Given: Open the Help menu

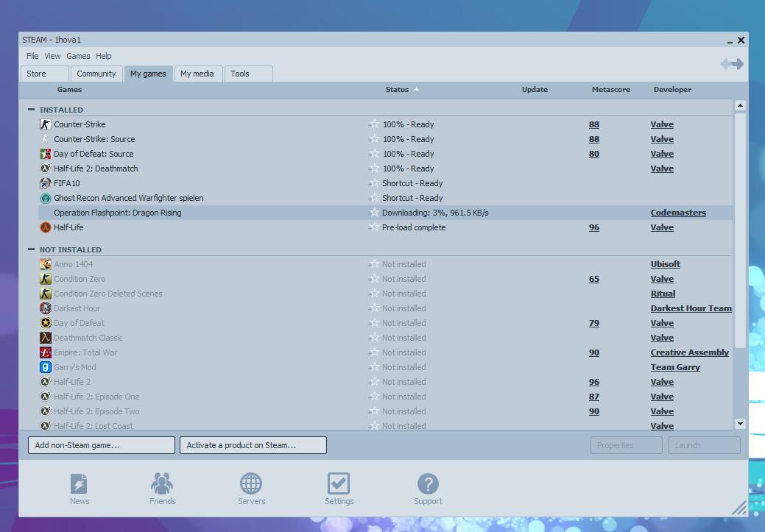Looking at the screenshot, I should coord(103,56).
